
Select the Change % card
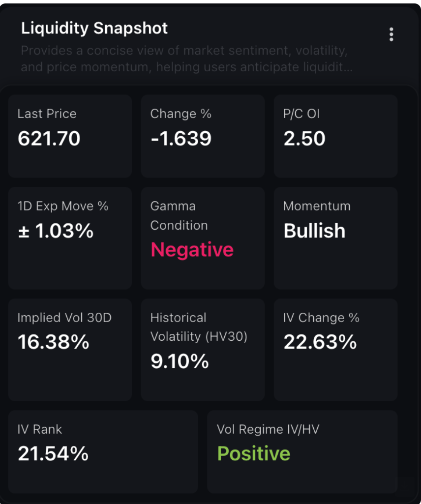[203, 136]
